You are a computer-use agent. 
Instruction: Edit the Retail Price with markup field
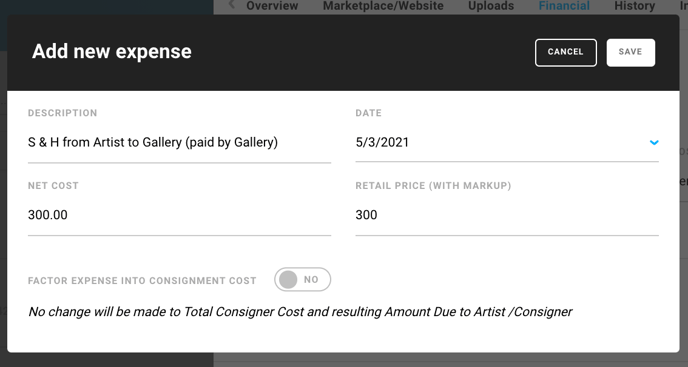coord(507,215)
